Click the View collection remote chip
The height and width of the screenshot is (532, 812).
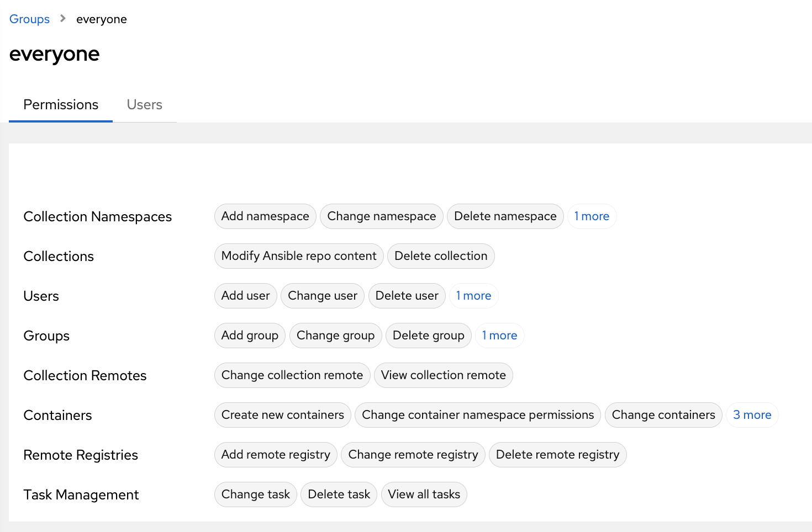click(443, 375)
